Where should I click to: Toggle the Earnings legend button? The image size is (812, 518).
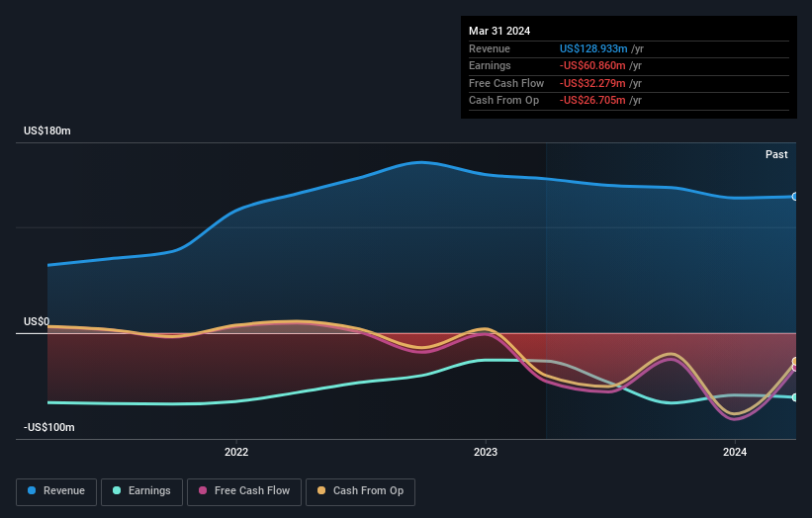tap(141, 491)
